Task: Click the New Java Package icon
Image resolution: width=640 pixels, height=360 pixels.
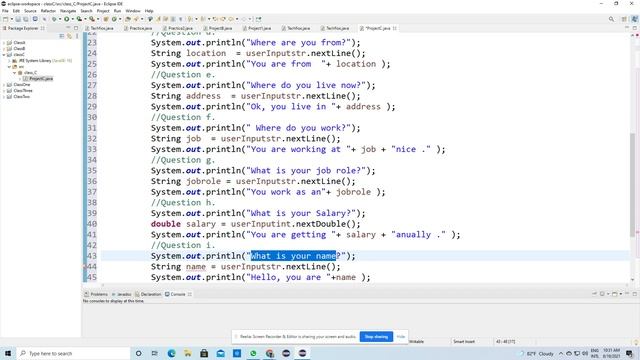Action: click(x=106, y=19)
